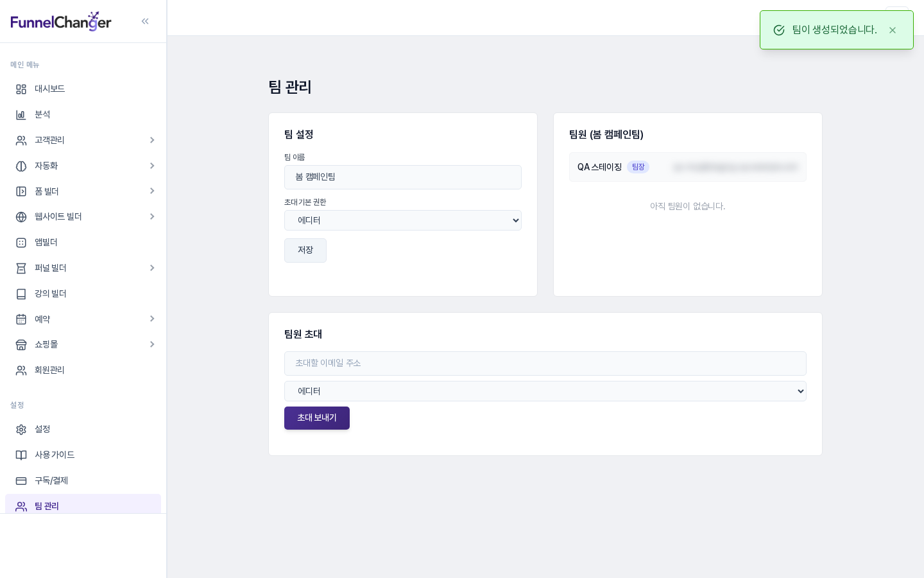Click the 저장 button

pos(305,250)
